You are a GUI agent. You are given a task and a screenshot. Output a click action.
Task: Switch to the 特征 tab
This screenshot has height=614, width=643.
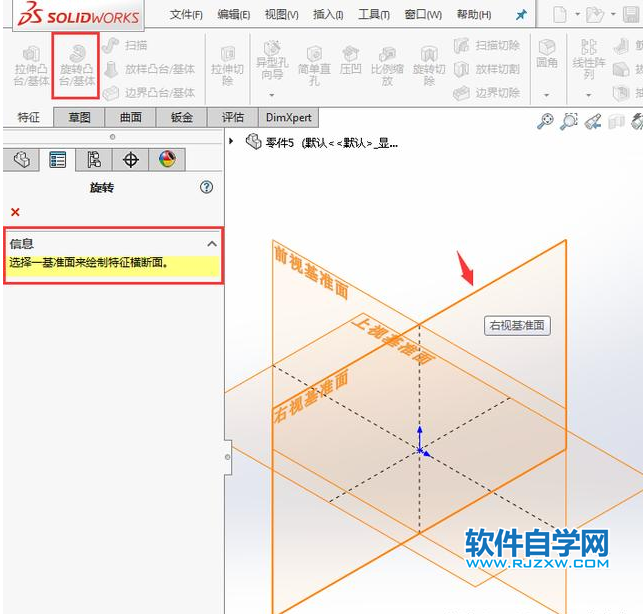coord(28,118)
